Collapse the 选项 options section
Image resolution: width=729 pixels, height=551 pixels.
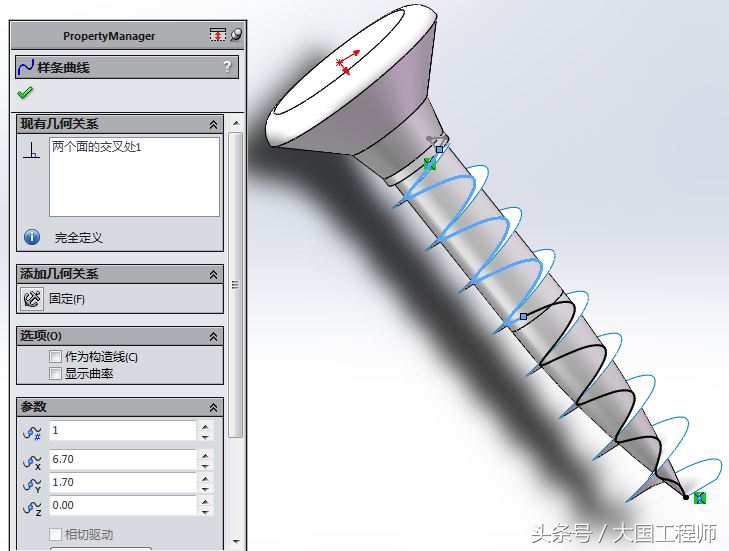tap(213, 336)
